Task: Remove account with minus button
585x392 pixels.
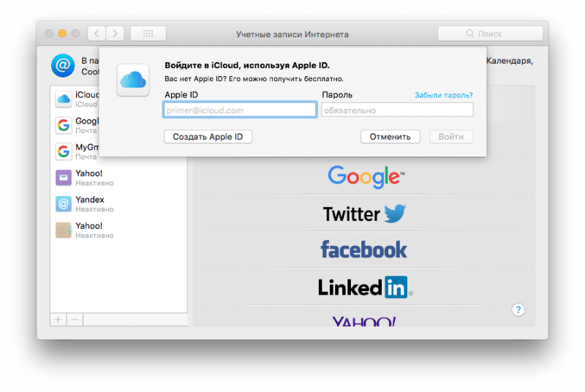Action: (x=75, y=320)
